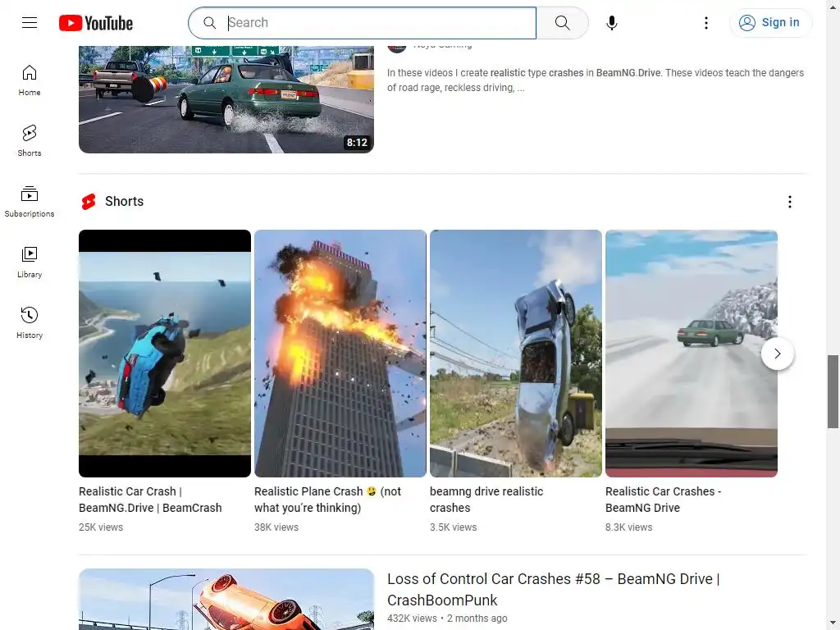840x630 pixels.
Task: Open 'Realistic Car Crashes - BeamNG Drive' title
Action: [x=663, y=500]
